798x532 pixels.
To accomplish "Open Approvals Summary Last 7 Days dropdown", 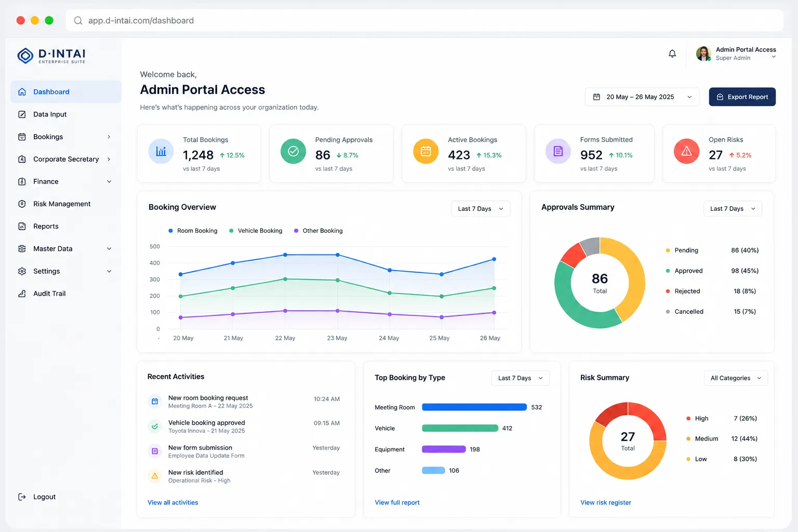I will pyautogui.click(x=733, y=208).
